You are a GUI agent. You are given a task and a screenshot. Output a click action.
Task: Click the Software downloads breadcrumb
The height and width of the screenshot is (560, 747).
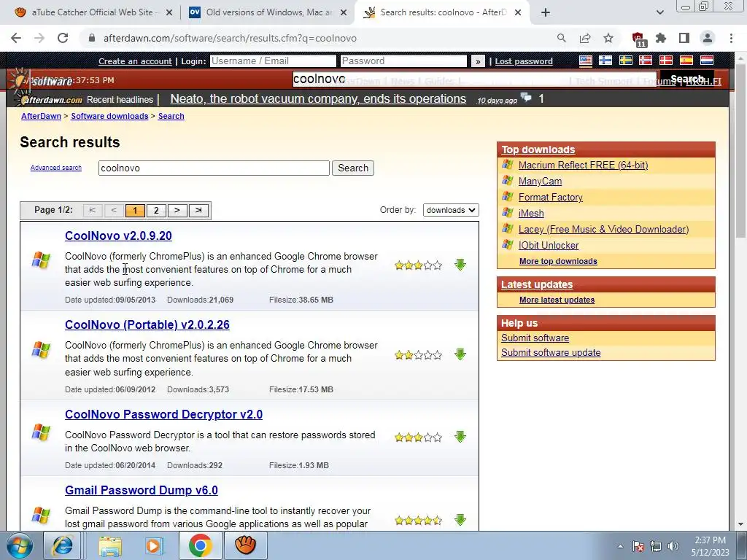coord(109,116)
